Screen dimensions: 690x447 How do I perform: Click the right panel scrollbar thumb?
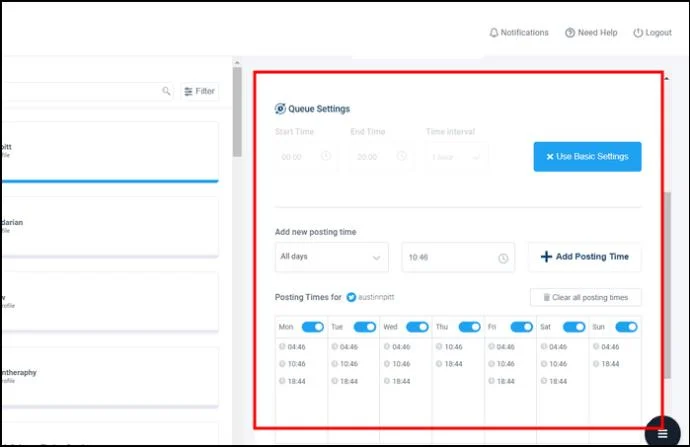tap(668, 285)
